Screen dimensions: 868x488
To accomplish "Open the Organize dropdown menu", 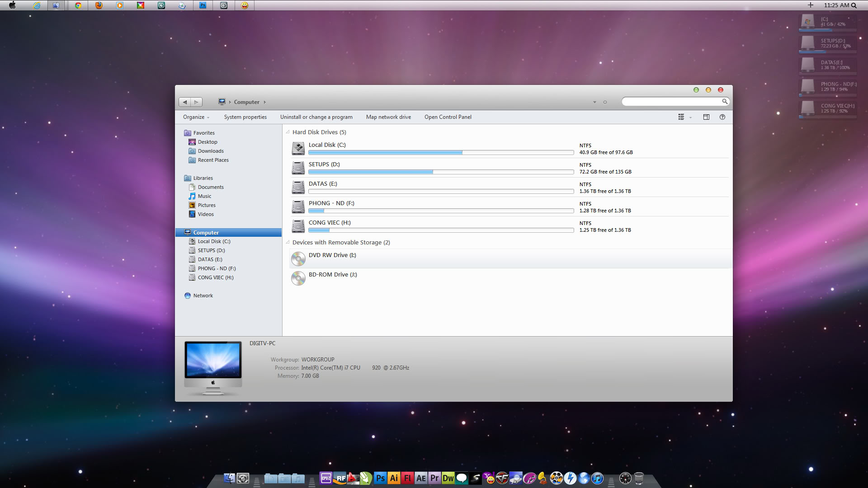I will pyautogui.click(x=196, y=117).
